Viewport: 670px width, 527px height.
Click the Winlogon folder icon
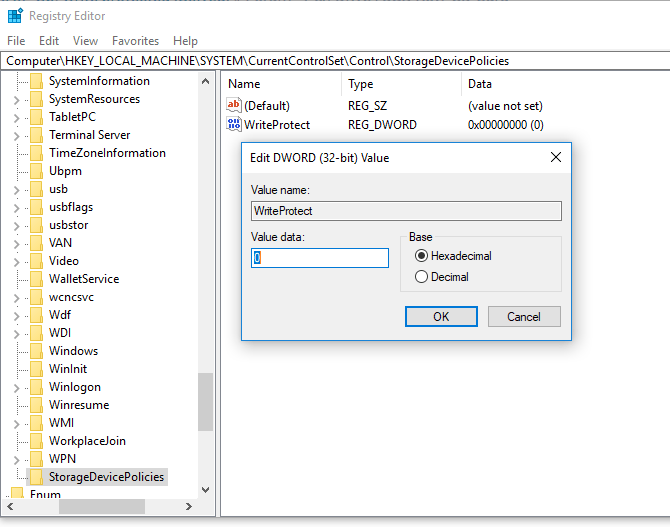coord(37,387)
